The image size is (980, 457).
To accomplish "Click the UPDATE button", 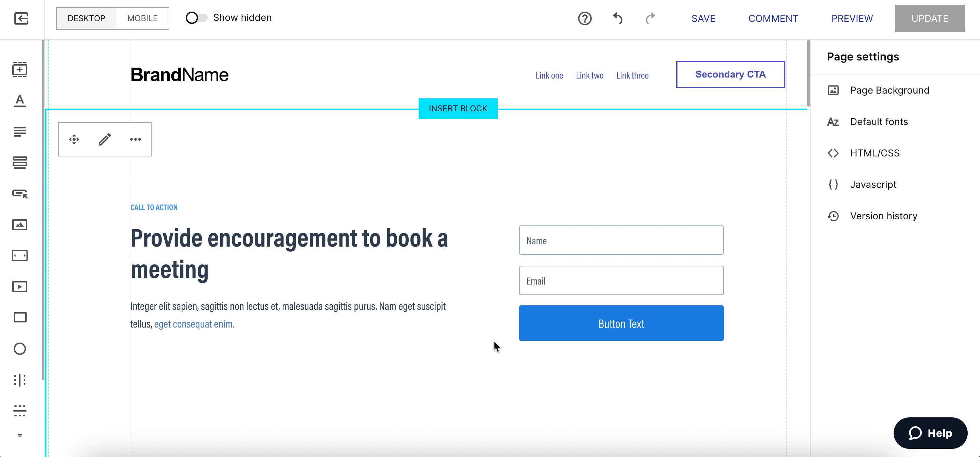I will click(929, 18).
